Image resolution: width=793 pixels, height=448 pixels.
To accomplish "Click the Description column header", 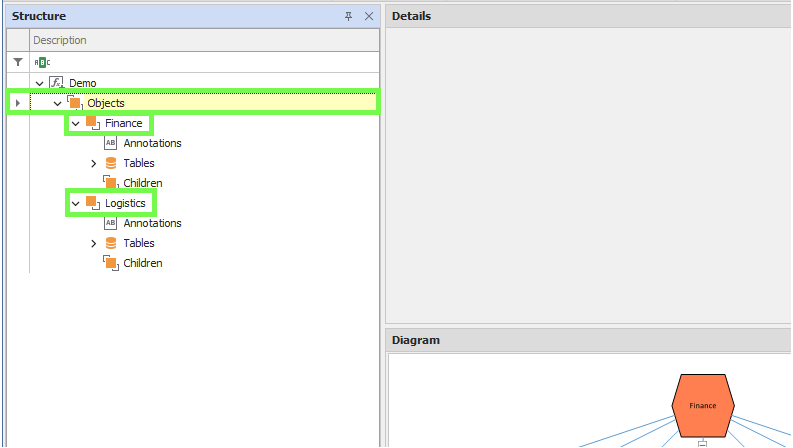I will coord(60,40).
